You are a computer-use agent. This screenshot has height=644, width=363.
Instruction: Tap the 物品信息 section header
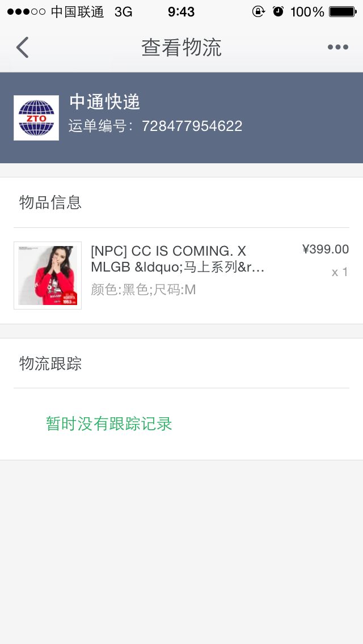[50, 202]
